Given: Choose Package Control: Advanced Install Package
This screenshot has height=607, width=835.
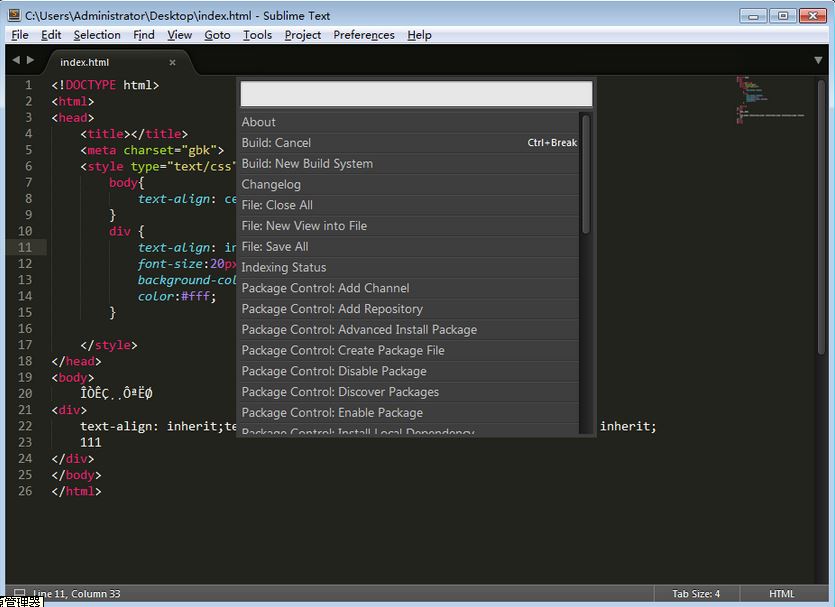Looking at the screenshot, I should 409,330.
